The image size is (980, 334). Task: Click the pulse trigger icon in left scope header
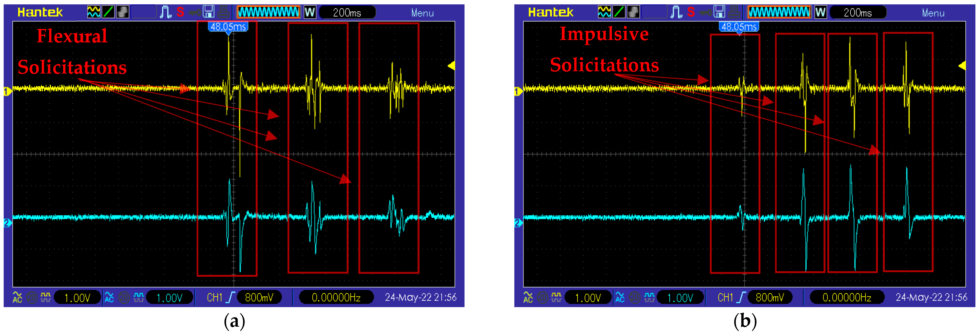[x=165, y=12]
